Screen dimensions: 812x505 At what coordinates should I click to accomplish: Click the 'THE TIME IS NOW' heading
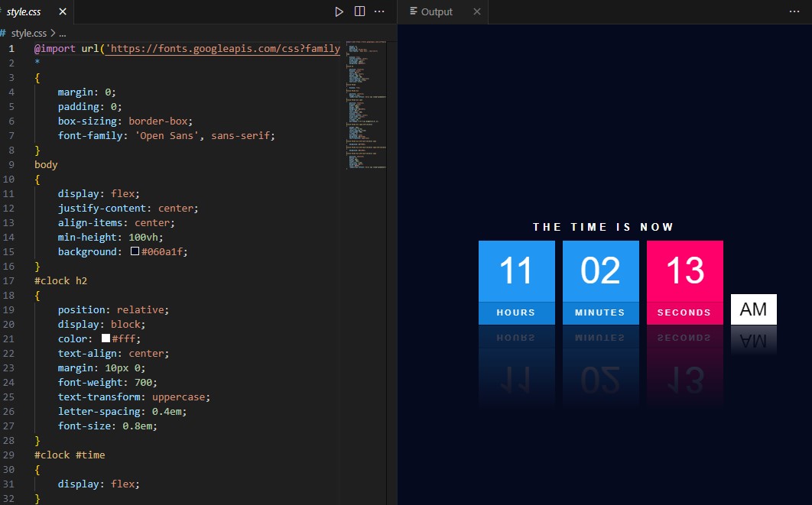coord(603,227)
